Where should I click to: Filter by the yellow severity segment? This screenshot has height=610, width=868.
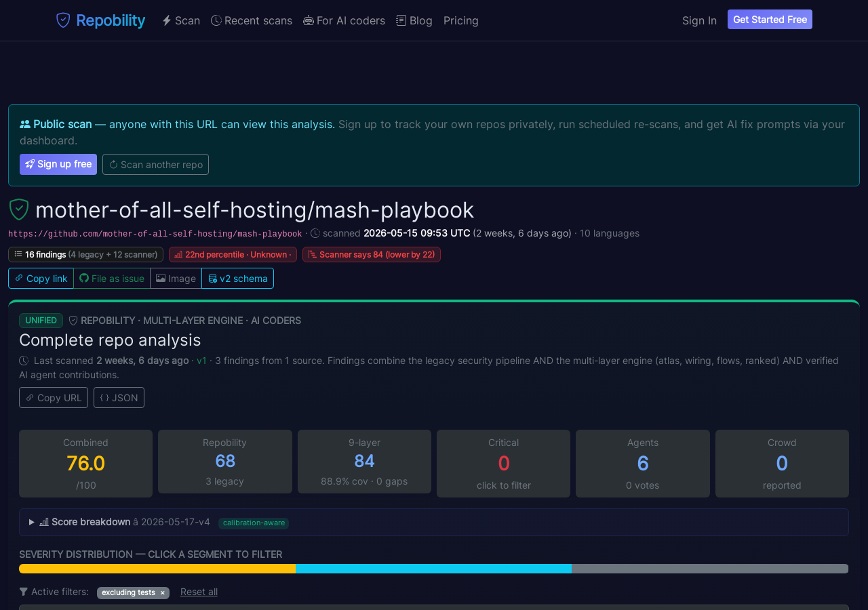point(157,569)
